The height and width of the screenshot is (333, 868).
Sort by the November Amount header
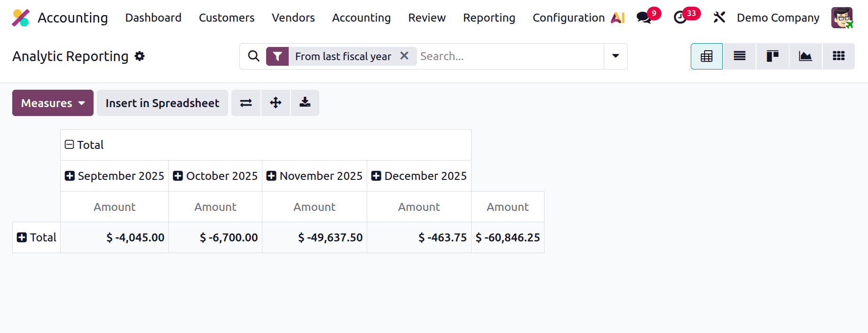point(315,207)
